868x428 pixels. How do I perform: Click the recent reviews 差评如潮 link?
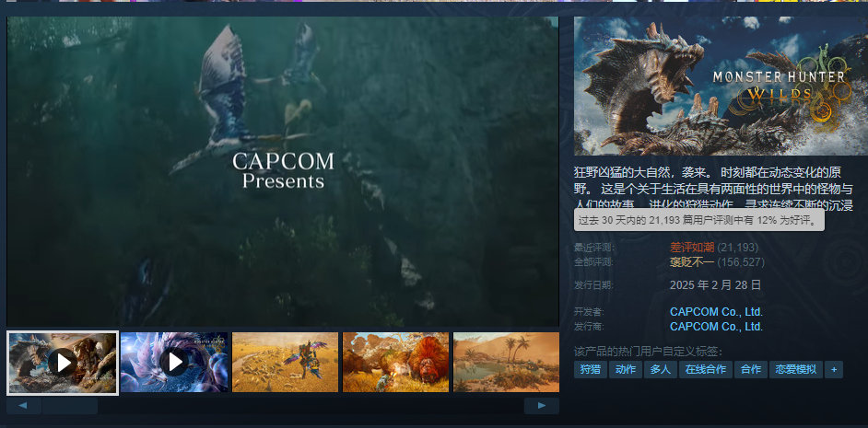(692, 248)
